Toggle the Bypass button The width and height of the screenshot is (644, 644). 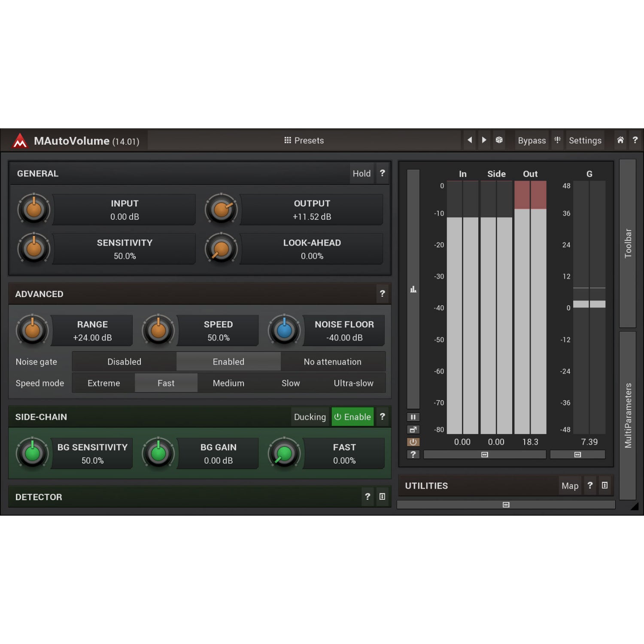(x=532, y=140)
